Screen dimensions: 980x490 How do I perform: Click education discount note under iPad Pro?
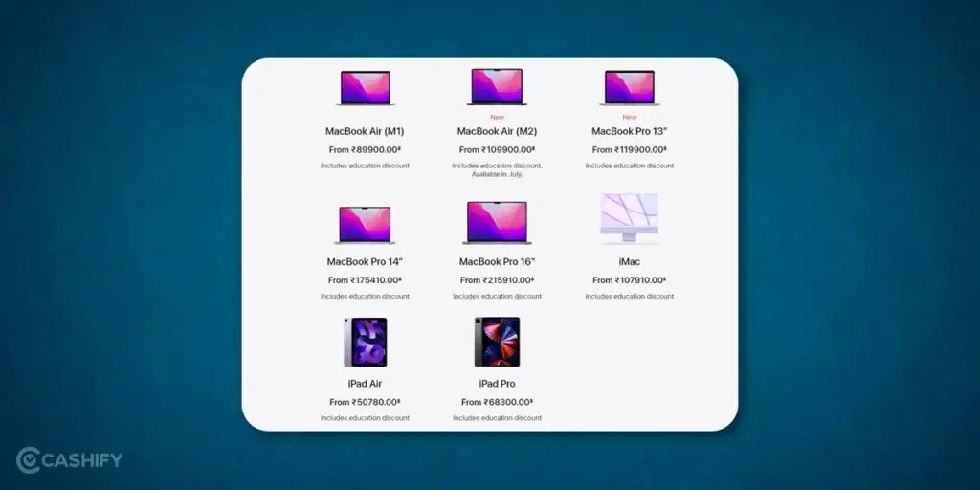(x=497, y=418)
